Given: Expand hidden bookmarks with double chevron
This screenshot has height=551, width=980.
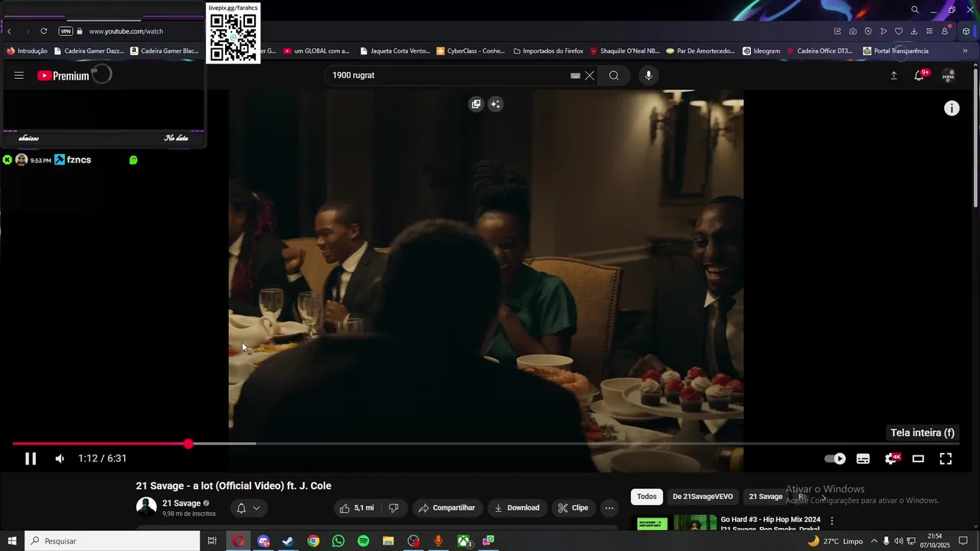Looking at the screenshot, I should (965, 51).
